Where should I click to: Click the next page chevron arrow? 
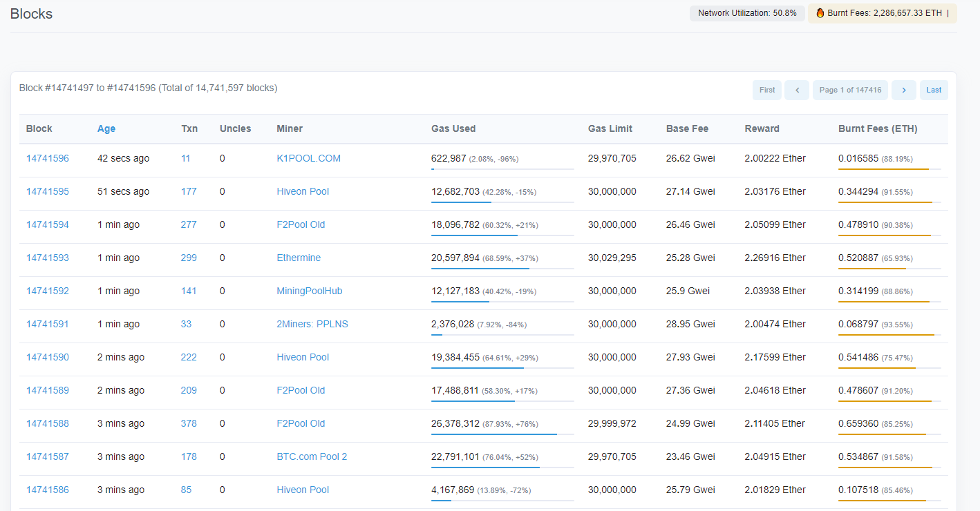(x=904, y=90)
